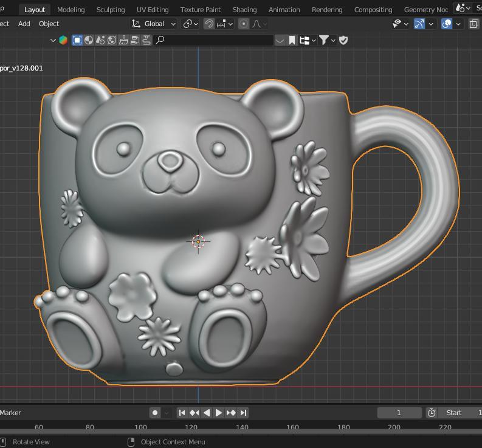
Task: Toggle auto keying record button
Action: [x=155, y=413]
